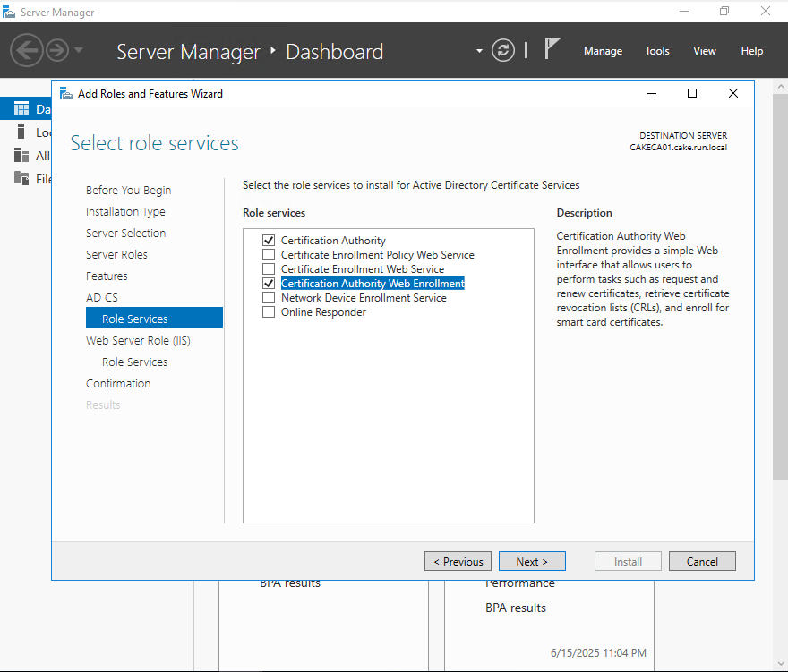The width and height of the screenshot is (788, 672).
Task: Click the Cancel button
Action: [702, 561]
